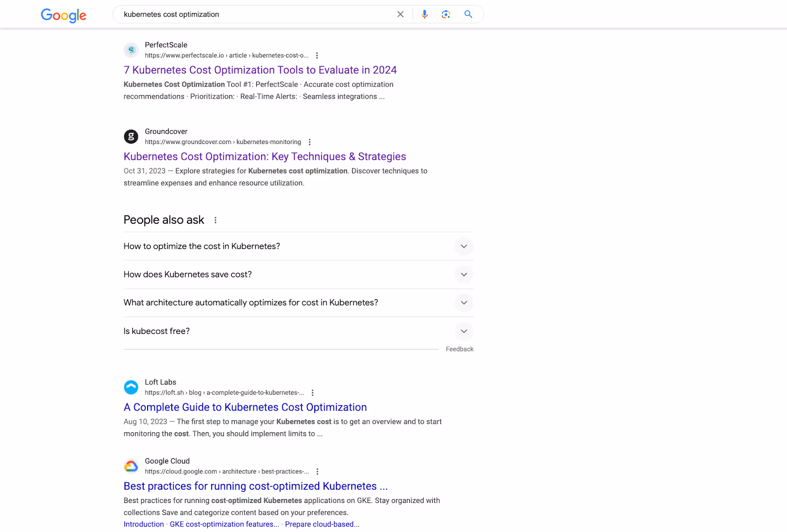Screen dimensions: 787x532
Task: Clear the search query with X icon
Action: point(400,14)
